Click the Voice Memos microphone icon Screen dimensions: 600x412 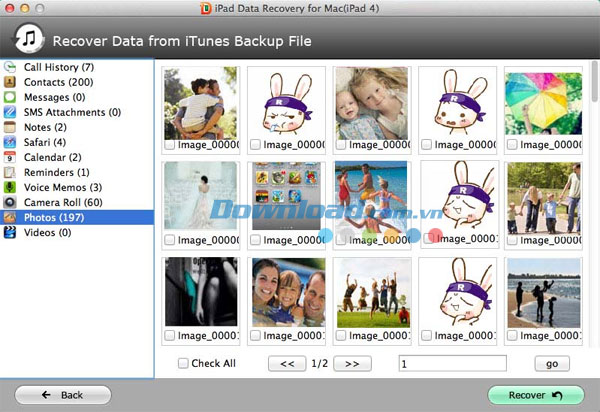click(x=10, y=187)
